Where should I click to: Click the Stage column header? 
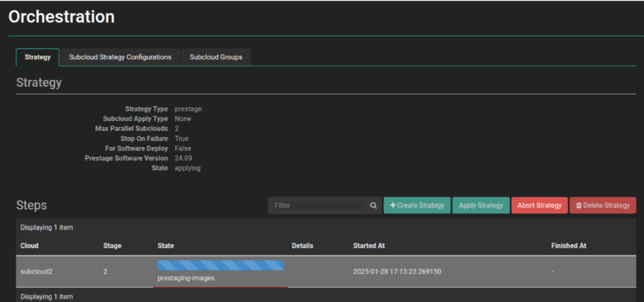(x=112, y=246)
